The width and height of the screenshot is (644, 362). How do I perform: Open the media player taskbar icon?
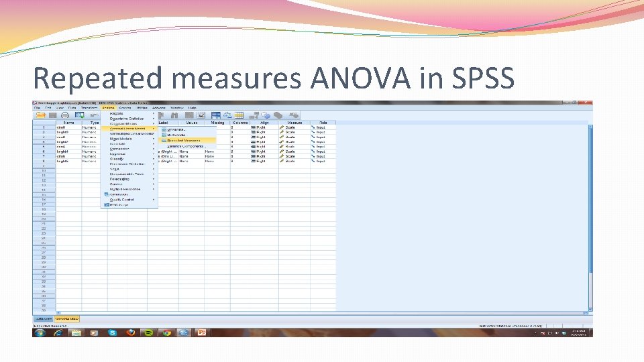click(x=94, y=333)
